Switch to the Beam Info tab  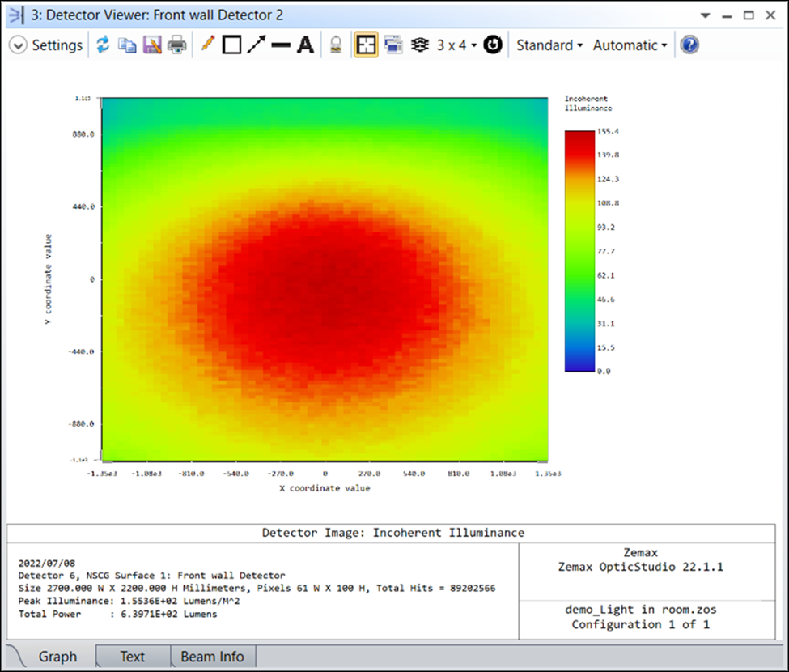212,657
